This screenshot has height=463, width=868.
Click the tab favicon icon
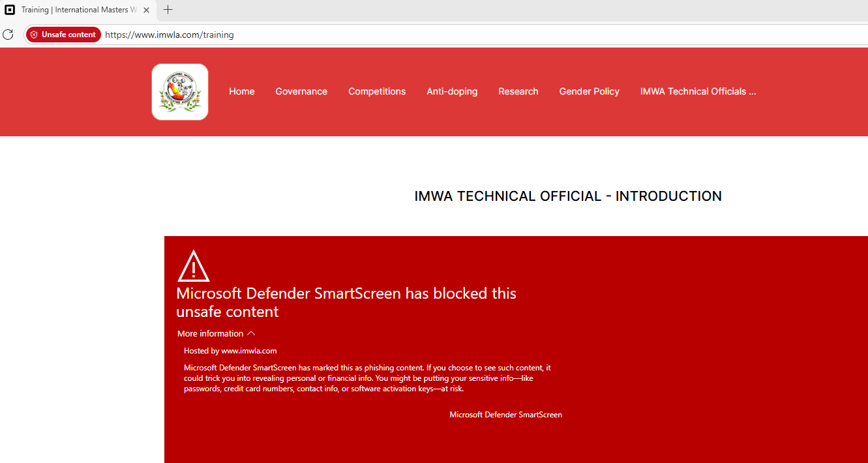tap(10, 10)
